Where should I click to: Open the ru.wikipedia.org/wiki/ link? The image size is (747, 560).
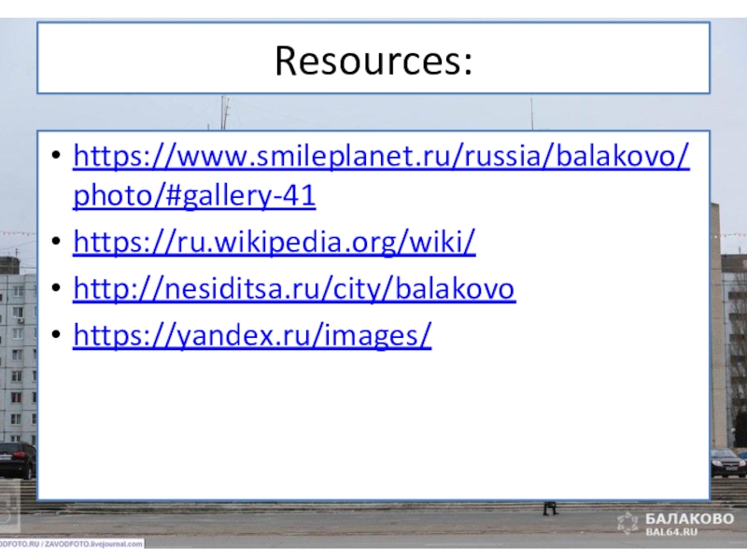(275, 242)
